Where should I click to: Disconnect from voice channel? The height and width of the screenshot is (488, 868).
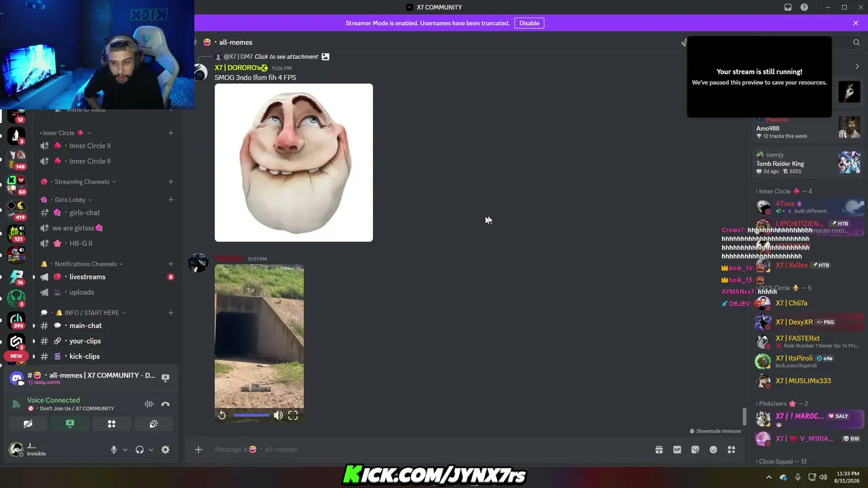coord(165,404)
